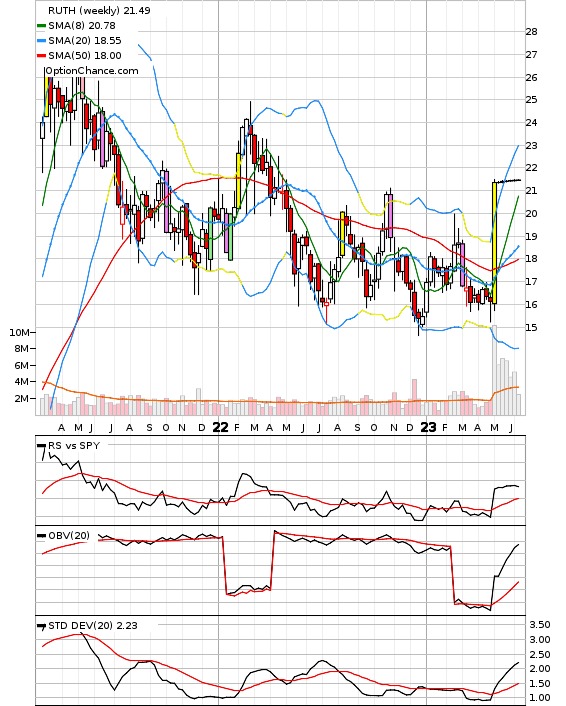Click the red SMA(50) legend swatch
Screen dimensions: 566x706
pyautogui.click(x=41, y=56)
